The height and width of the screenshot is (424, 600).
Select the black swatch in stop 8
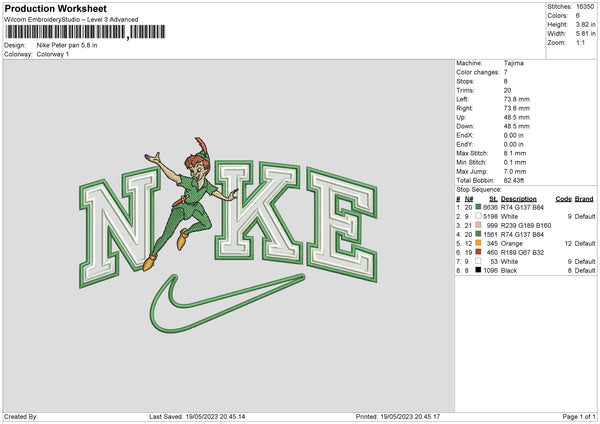tap(478, 270)
